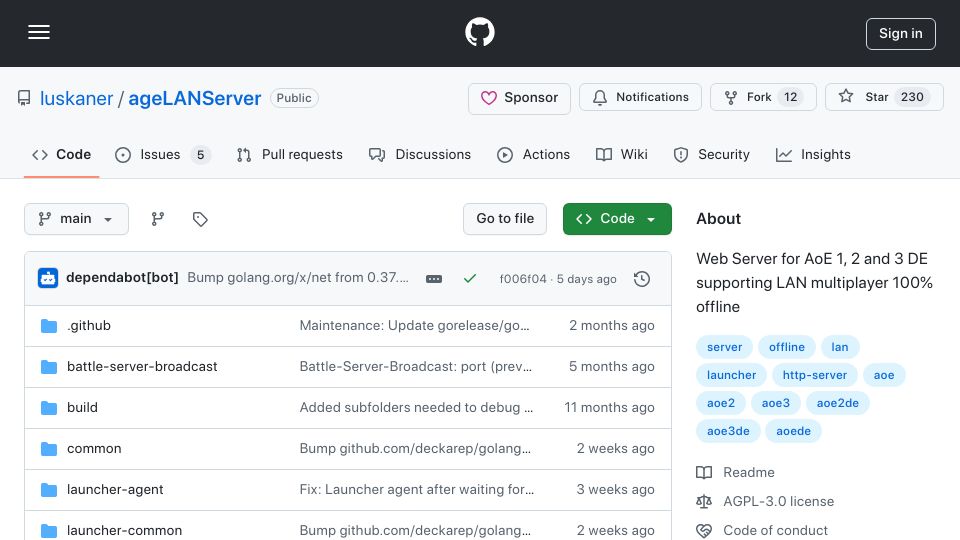960x540 pixels.
Task: Open commit f006f04 link
Action: point(523,279)
